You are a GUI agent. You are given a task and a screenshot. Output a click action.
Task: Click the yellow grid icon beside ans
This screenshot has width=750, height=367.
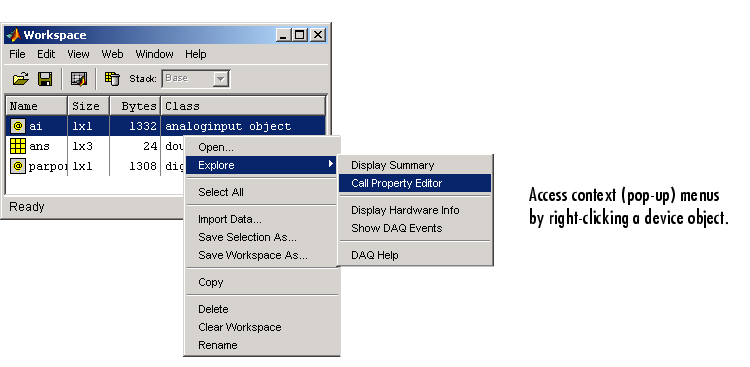[x=18, y=146]
